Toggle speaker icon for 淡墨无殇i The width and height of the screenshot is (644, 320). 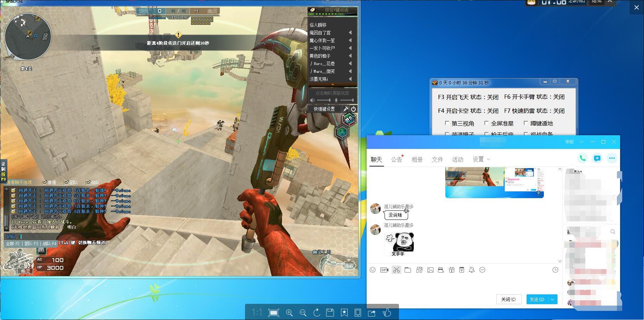coord(350,79)
